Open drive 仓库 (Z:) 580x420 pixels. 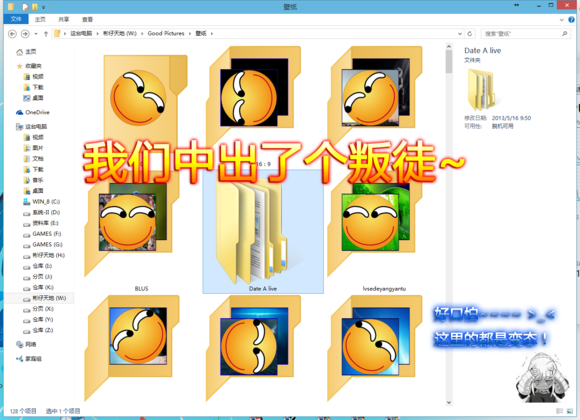coord(38,330)
